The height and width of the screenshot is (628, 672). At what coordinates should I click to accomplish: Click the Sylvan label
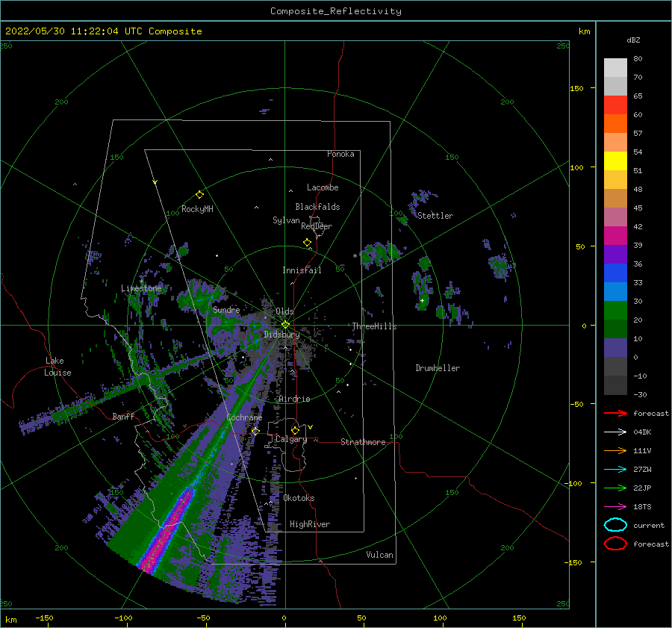pos(286,220)
